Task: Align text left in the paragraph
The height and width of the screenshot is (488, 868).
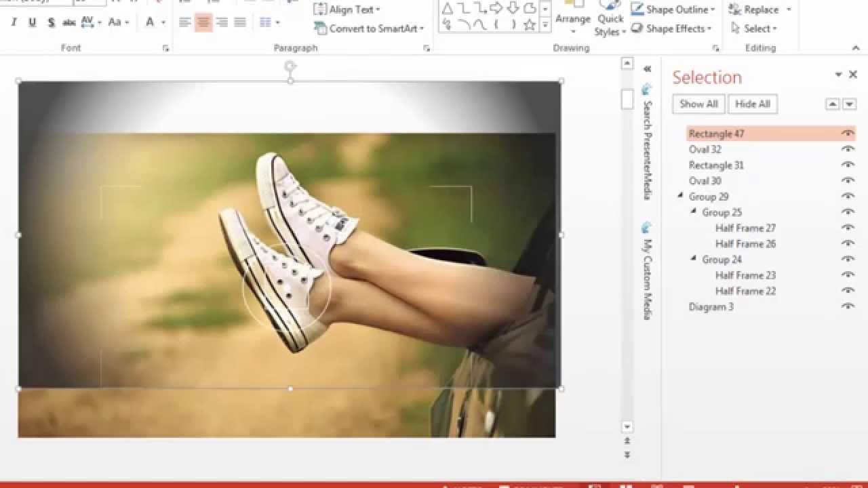Action: pyautogui.click(x=184, y=22)
